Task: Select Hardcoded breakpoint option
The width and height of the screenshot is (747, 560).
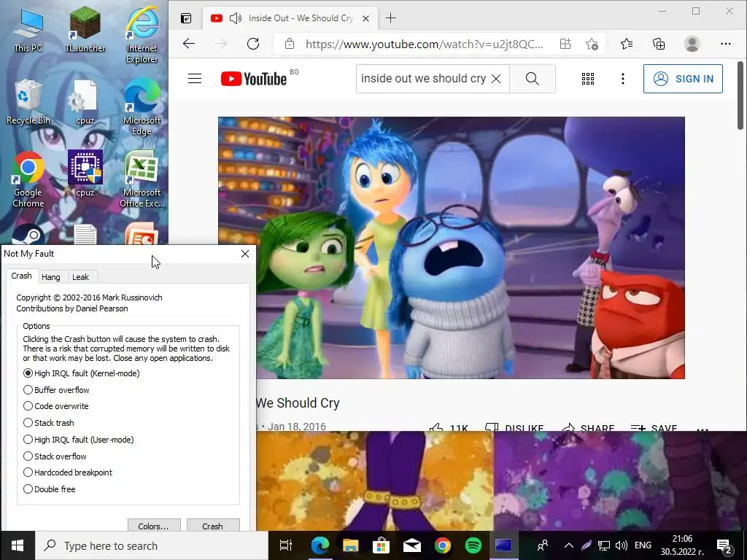Action: coord(68,472)
